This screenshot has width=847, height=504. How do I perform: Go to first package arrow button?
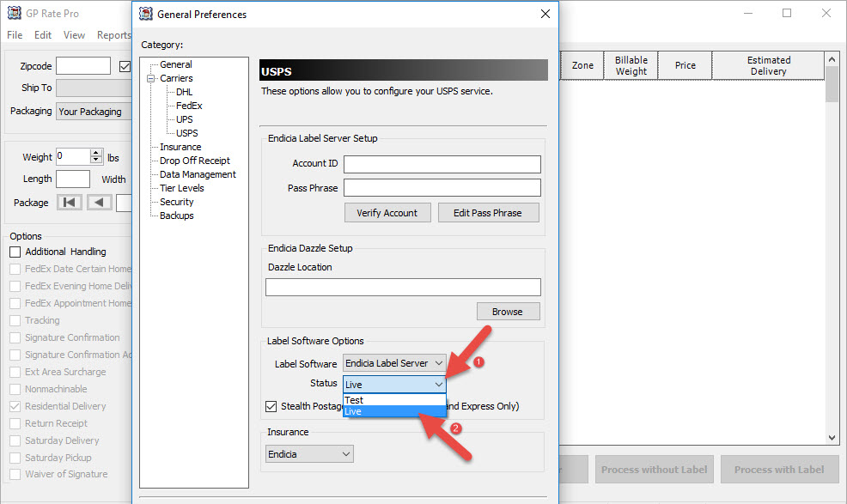[69, 203]
